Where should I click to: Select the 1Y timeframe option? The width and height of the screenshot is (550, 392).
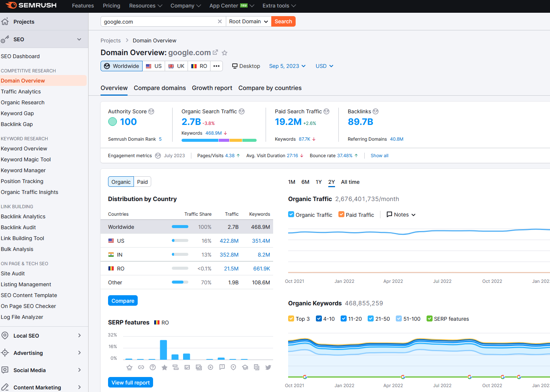click(x=319, y=182)
